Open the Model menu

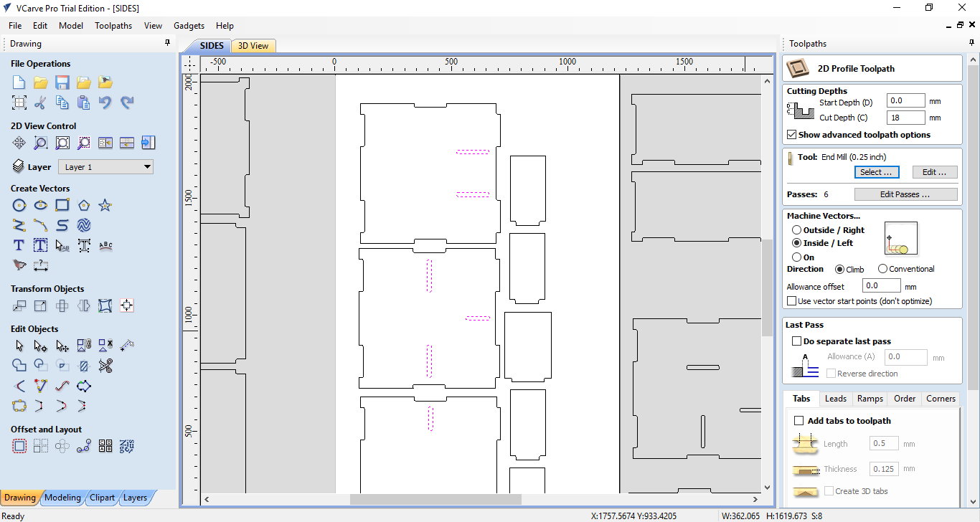pos(71,26)
